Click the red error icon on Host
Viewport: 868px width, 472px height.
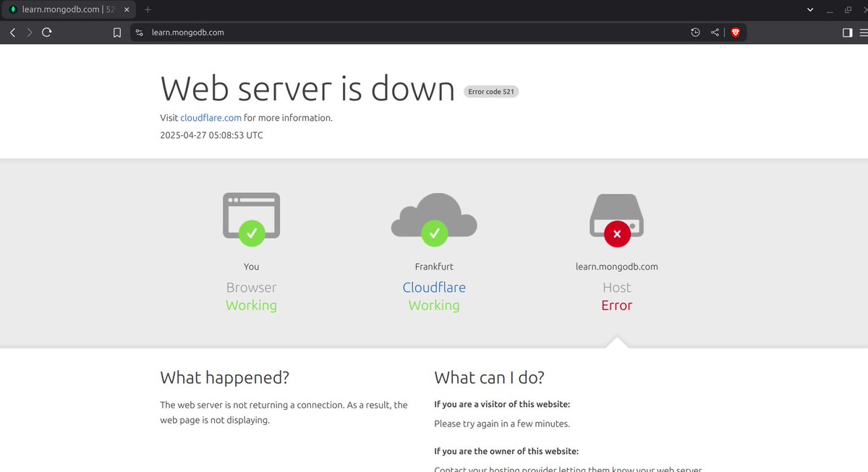tap(617, 233)
